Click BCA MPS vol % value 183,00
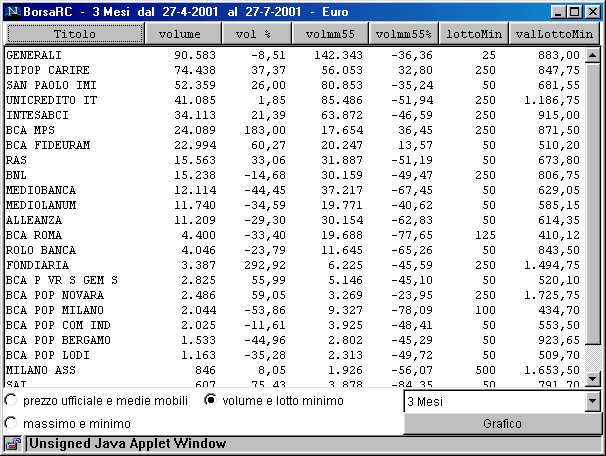The height and width of the screenshot is (456, 606). pos(265,130)
